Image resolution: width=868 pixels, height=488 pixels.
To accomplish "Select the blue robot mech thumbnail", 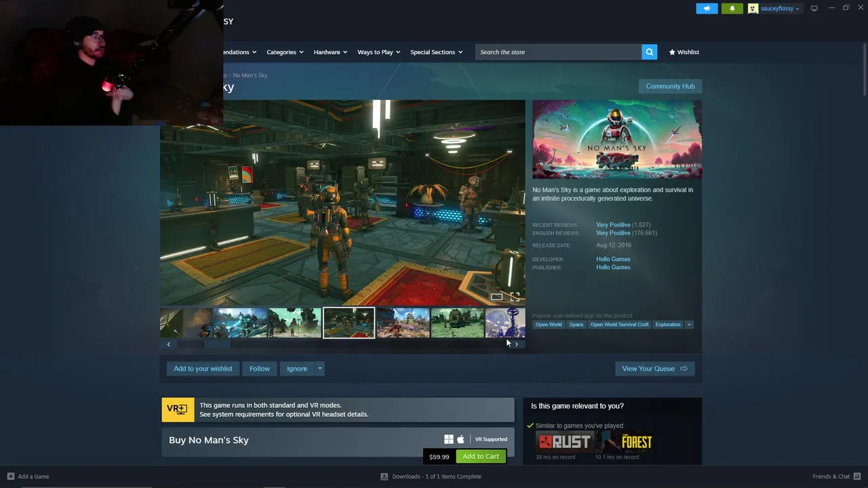I will point(240,323).
